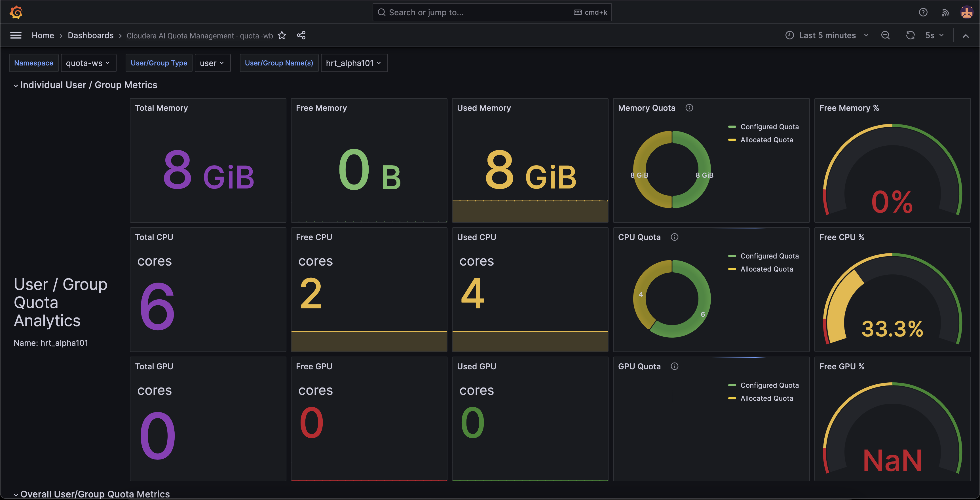Image resolution: width=980 pixels, height=500 pixels.
Task: Open the hamburger navigation menu
Action: point(16,35)
